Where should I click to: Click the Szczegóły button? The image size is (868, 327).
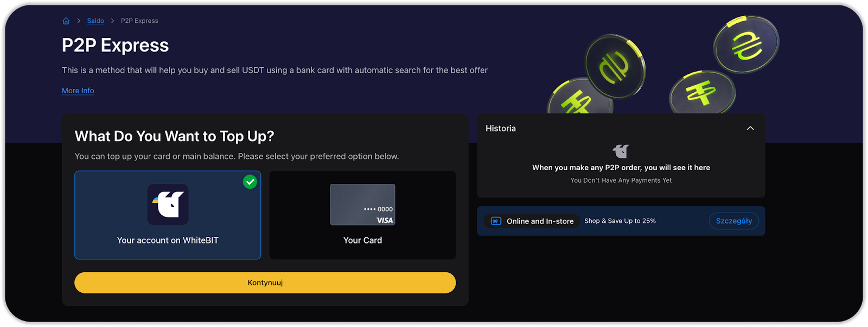pos(733,221)
